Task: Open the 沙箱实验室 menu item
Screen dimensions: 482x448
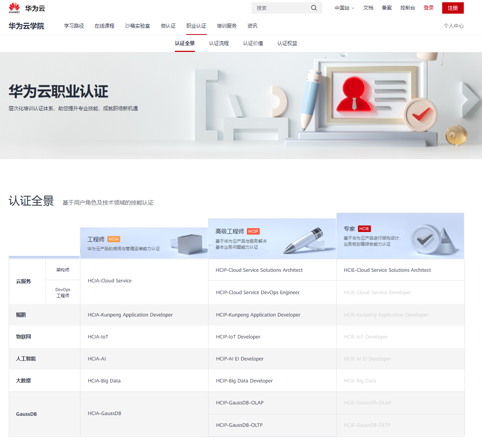Action: coord(137,26)
